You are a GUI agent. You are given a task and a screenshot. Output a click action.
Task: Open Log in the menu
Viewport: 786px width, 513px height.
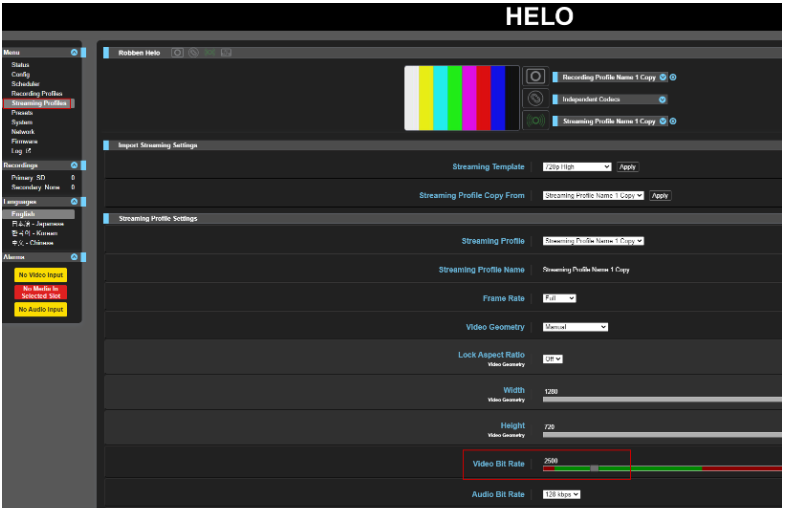point(17,150)
